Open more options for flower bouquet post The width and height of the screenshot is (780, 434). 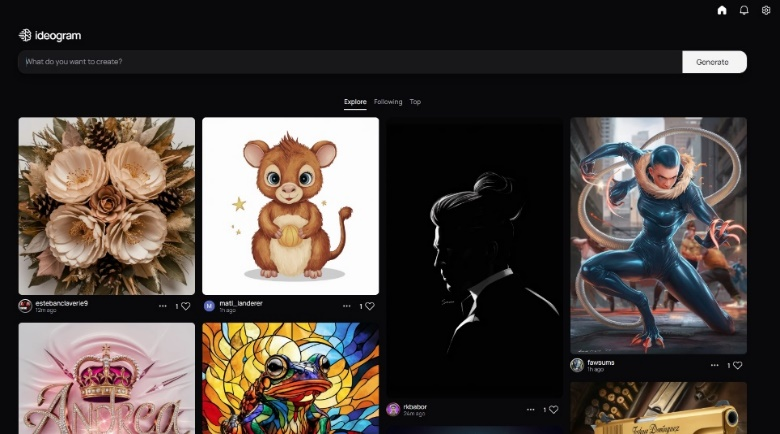[x=162, y=306]
